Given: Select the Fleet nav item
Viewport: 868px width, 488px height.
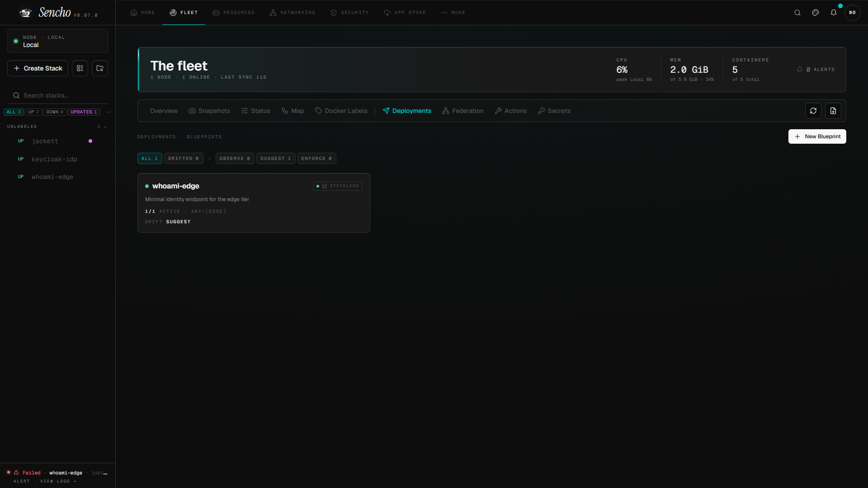Looking at the screenshot, I should pos(184,13).
